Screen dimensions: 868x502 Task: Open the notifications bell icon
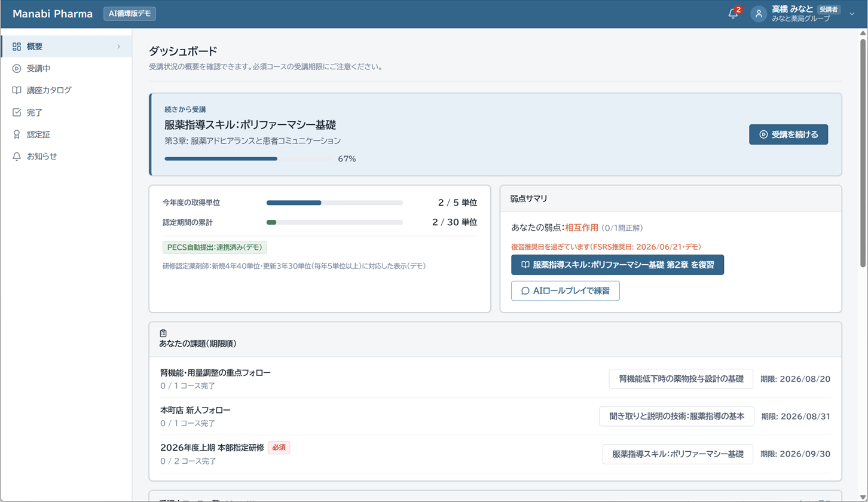(x=733, y=14)
